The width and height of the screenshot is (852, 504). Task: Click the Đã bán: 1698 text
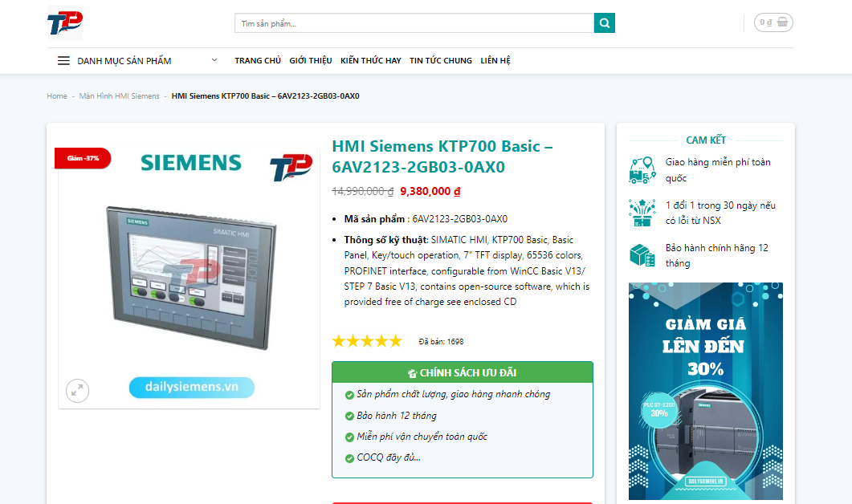pos(441,342)
